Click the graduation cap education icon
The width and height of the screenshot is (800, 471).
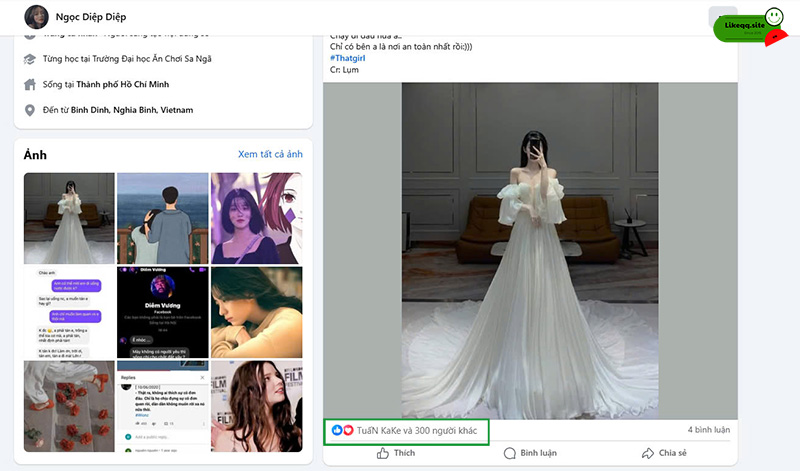point(30,59)
